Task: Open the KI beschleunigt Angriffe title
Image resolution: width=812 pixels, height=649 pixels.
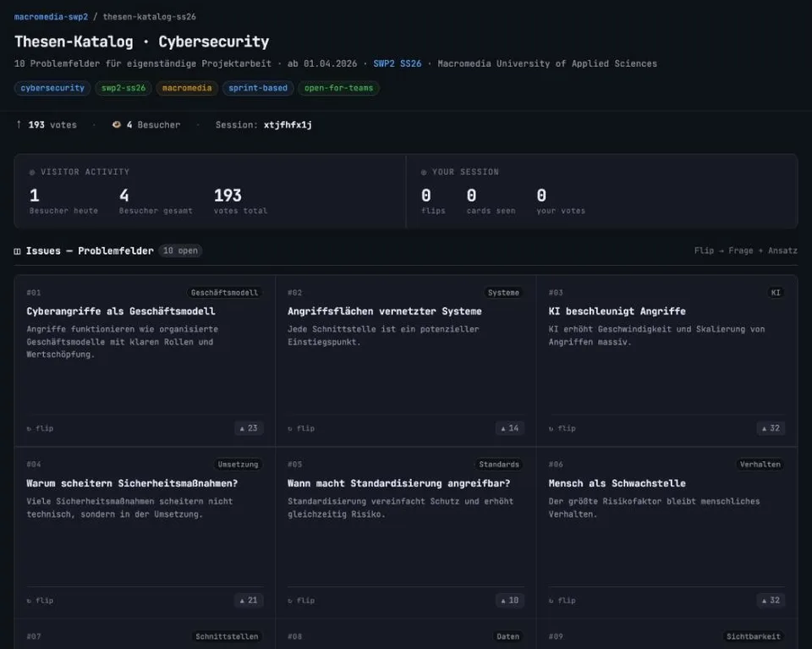Action: 617,311
